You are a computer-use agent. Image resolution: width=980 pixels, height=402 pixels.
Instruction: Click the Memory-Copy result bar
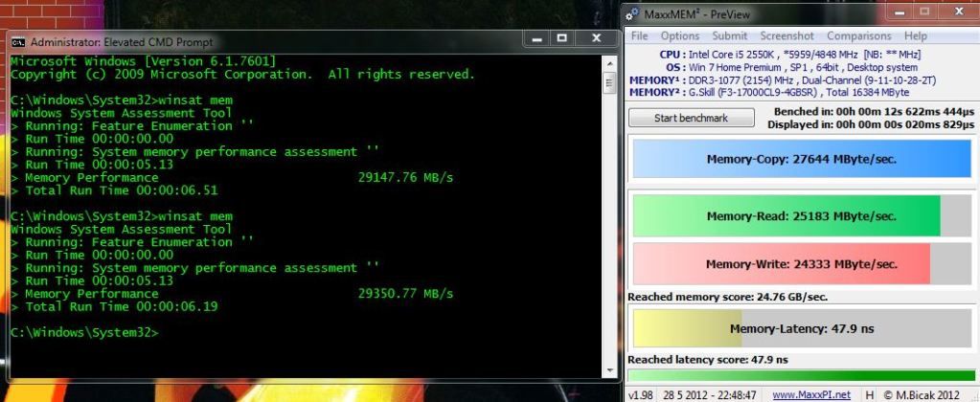click(801, 159)
